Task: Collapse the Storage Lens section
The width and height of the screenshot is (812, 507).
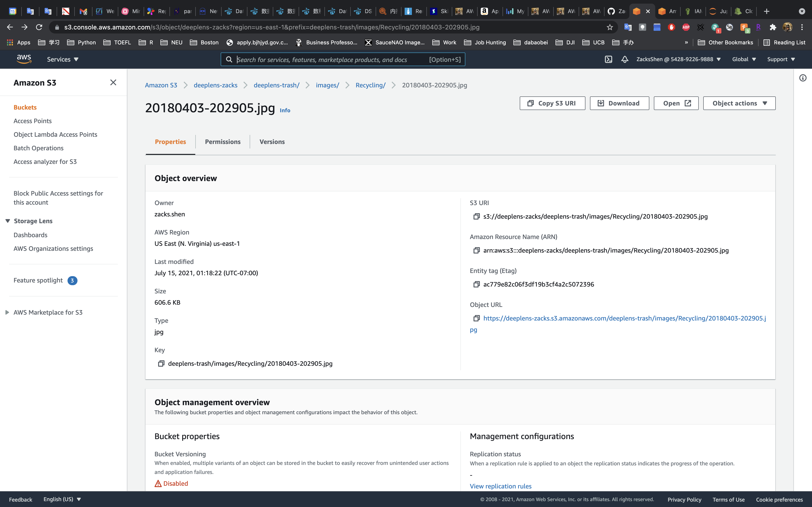Action: [x=8, y=221]
